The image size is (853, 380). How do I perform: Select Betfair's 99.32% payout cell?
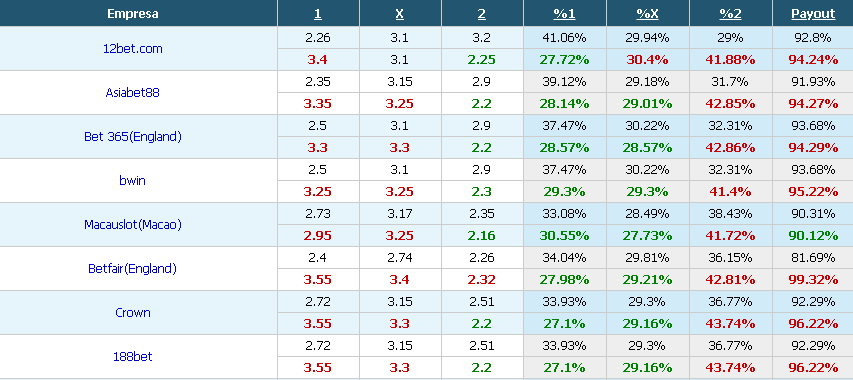tap(813, 279)
